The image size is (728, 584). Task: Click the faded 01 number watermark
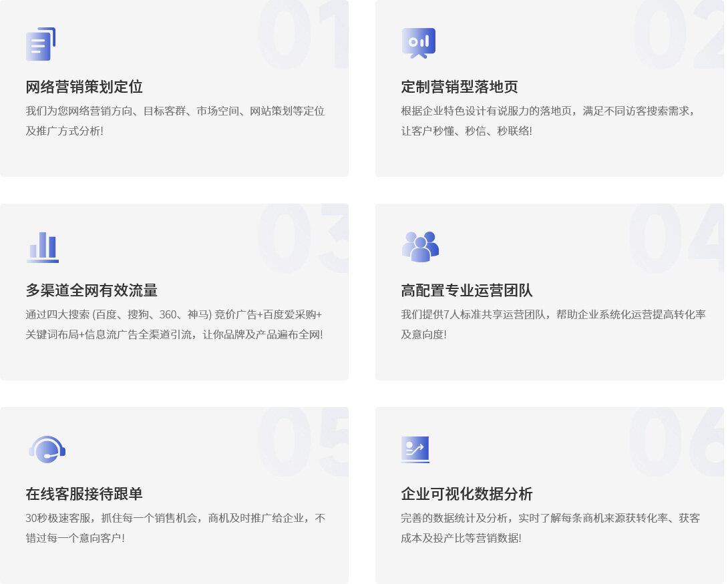tap(303, 37)
